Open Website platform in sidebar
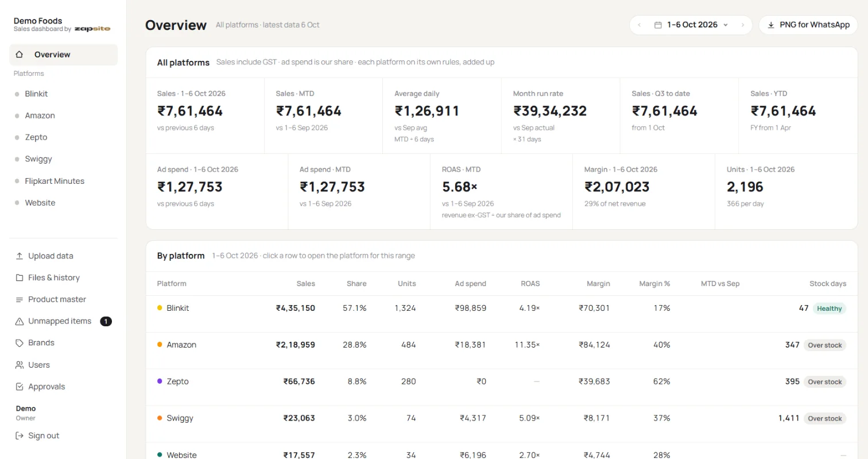This screenshot has height=459, width=868. pos(63,203)
